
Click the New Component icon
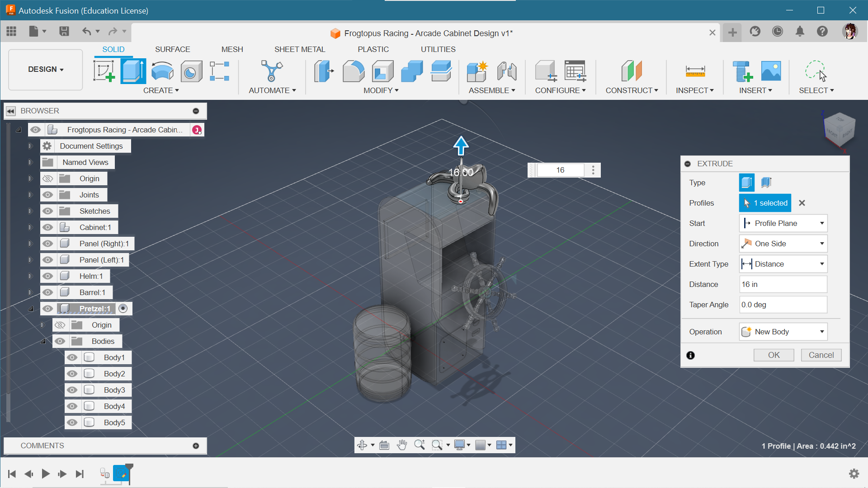coord(477,71)
